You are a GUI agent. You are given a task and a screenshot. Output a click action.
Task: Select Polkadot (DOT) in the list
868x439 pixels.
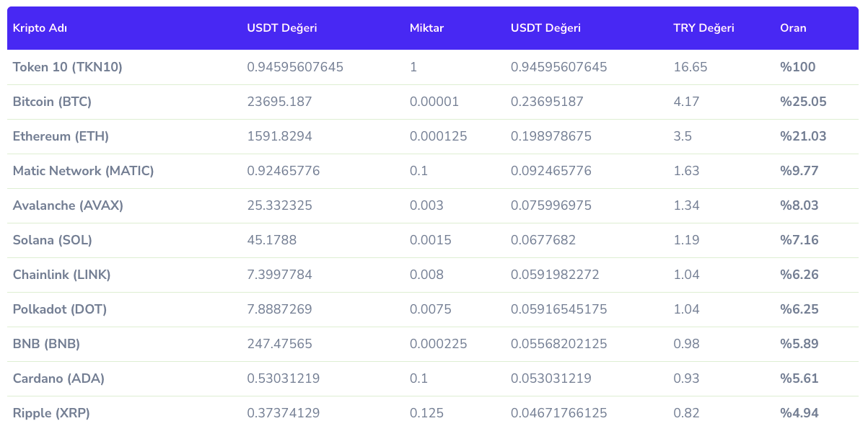60,309
